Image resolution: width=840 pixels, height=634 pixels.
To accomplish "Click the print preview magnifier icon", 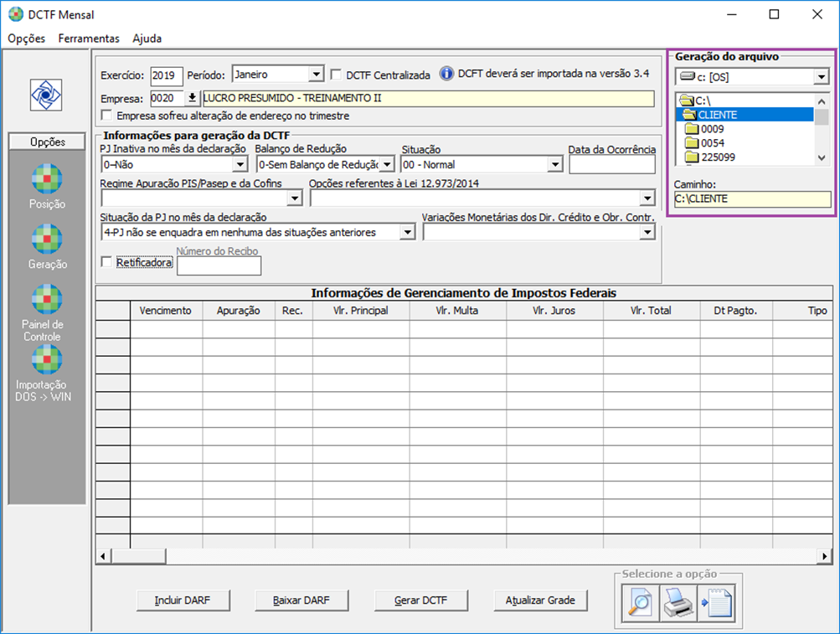I will tap(640, 602).
